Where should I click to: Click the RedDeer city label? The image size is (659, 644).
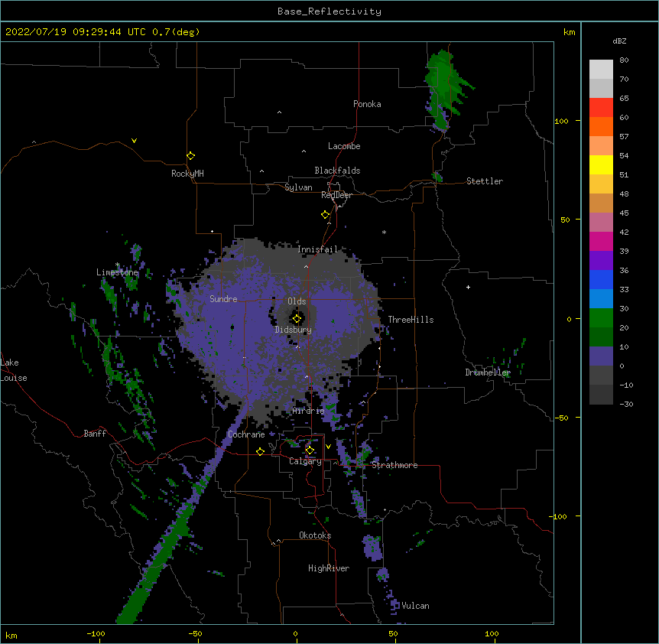[336, 195]
